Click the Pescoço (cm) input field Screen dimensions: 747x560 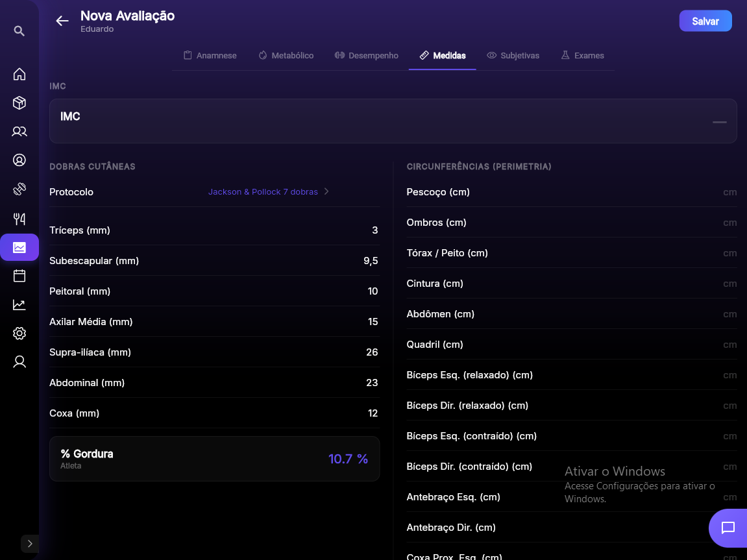pyautogui.click(x=572, y=192)
